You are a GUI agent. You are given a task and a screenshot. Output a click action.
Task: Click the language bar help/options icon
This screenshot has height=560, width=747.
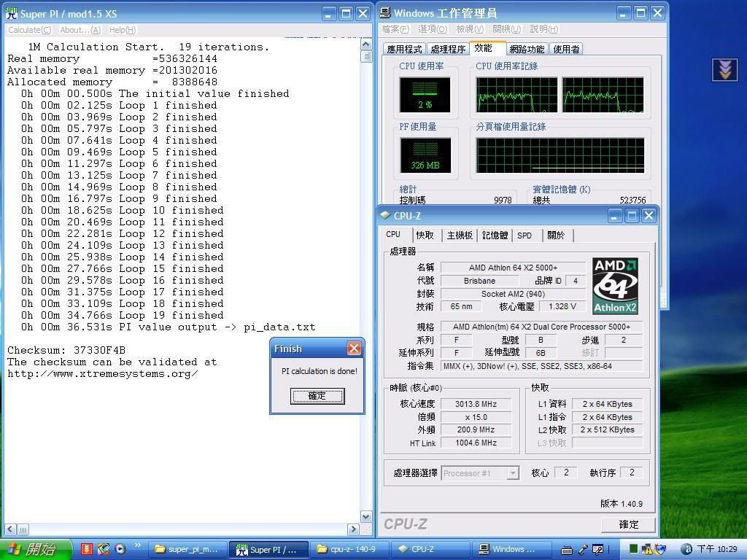(x=598, y=550)
